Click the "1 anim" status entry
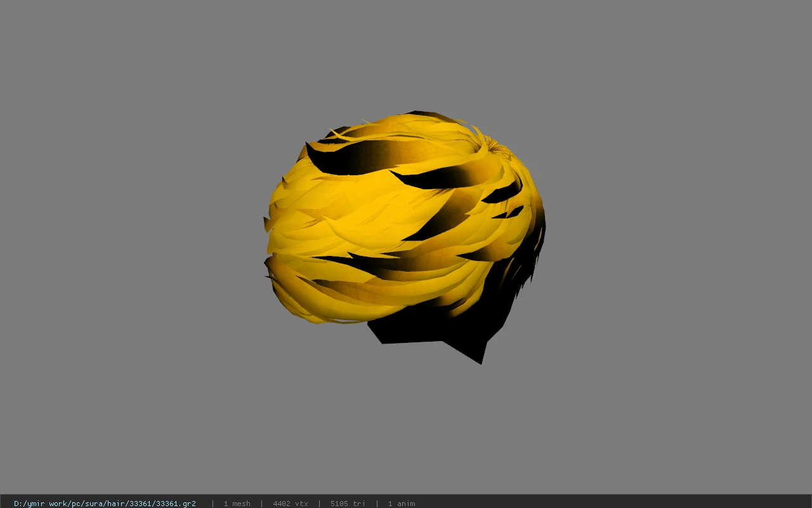 [x=402, y=504]
